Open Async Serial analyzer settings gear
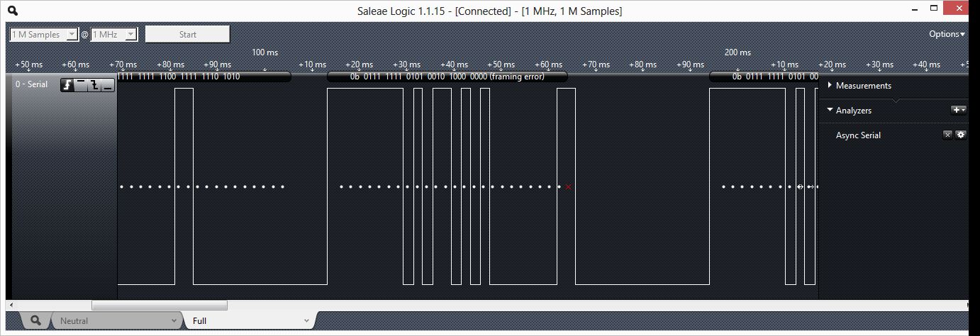The height and width of the screenshot is (336, 980). pos(961,135)
